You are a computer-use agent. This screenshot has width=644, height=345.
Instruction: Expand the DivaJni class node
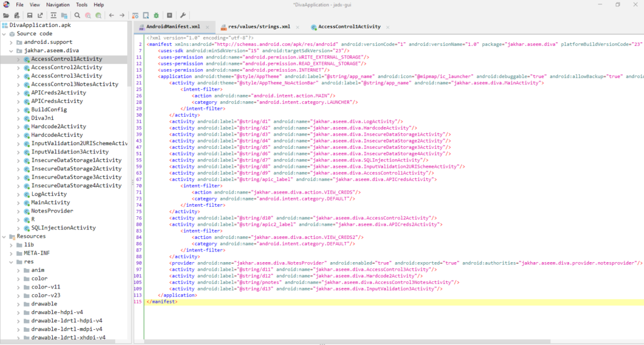18,118
